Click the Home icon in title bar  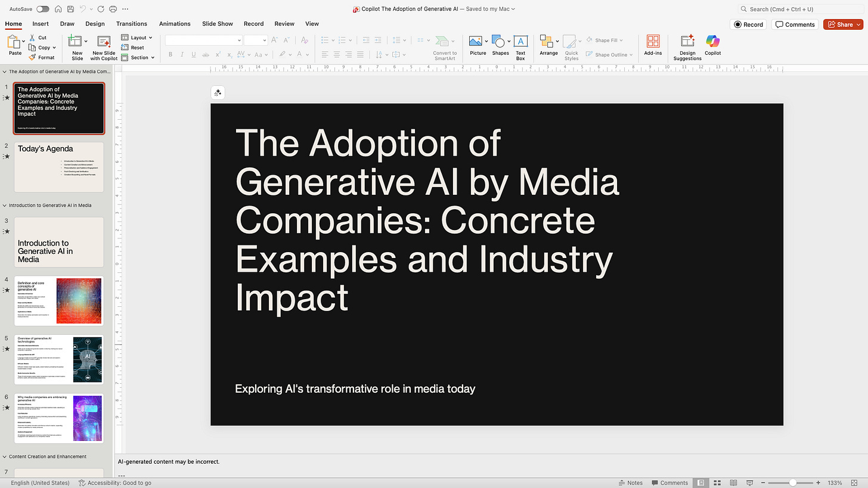pyautogui.click(x=58, y=9)
